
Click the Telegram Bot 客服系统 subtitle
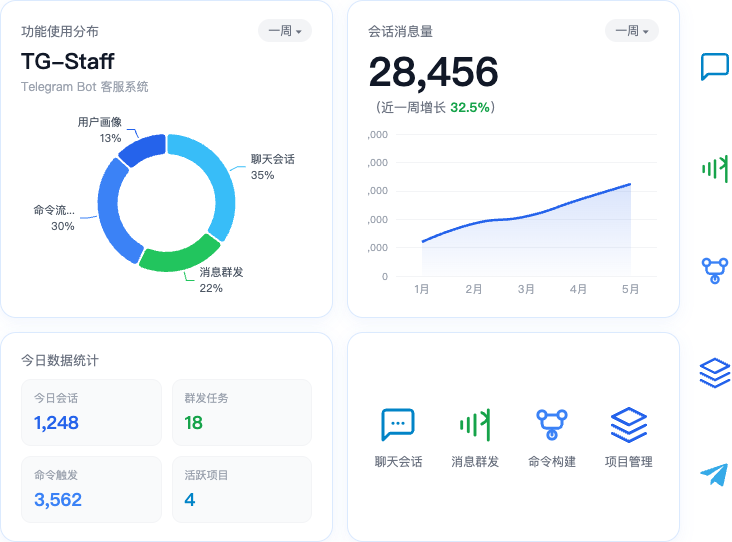[84, 87]
